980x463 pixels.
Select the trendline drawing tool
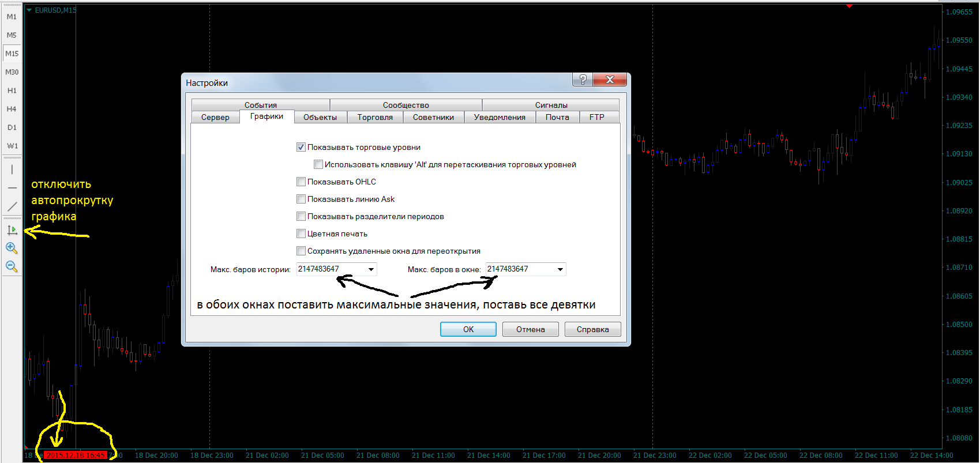[x=12, y=206]
